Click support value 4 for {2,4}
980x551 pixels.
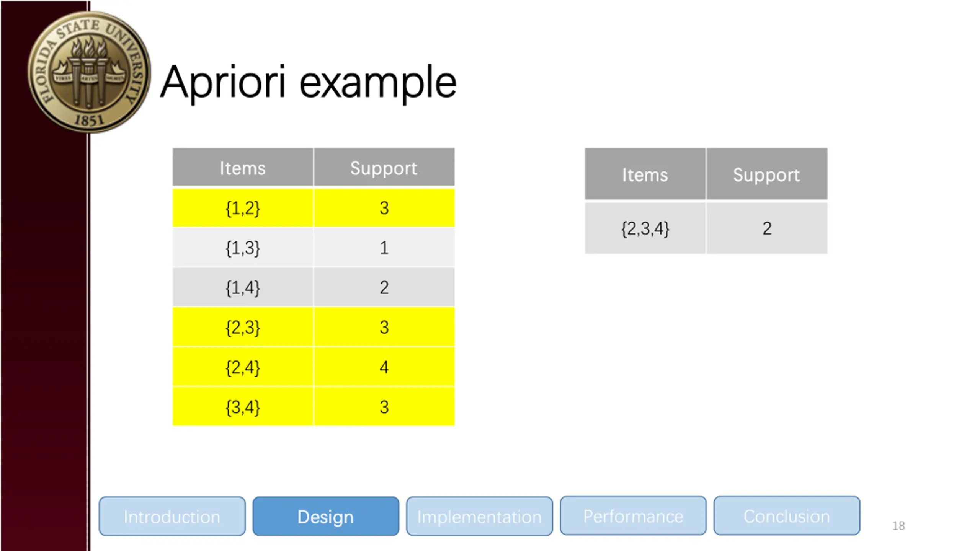coord(384,367)
